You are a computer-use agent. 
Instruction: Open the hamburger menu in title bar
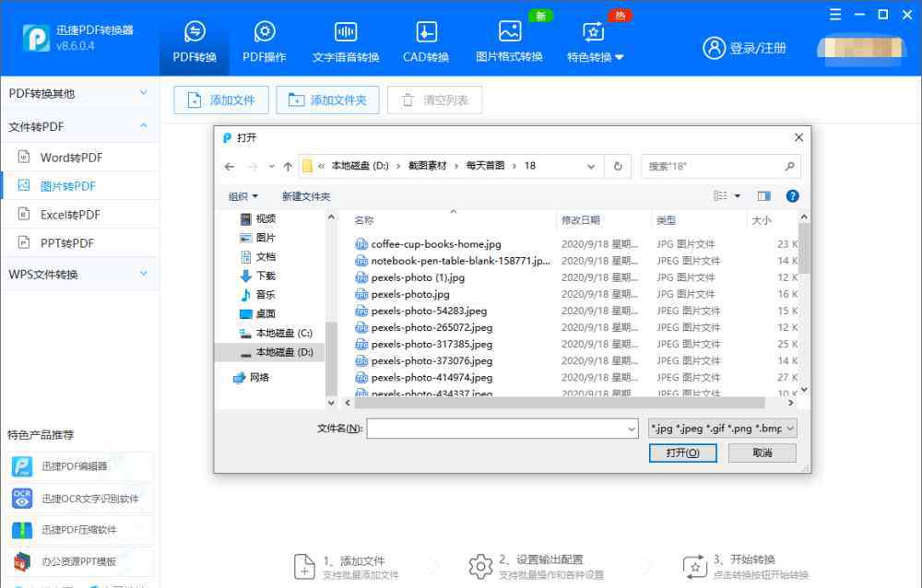click(x=835, y=15)
